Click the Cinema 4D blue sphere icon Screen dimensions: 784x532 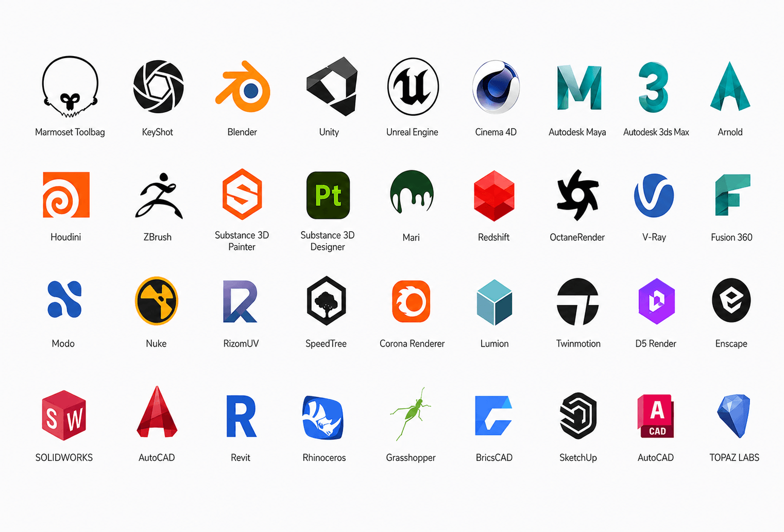pos(496,87)
